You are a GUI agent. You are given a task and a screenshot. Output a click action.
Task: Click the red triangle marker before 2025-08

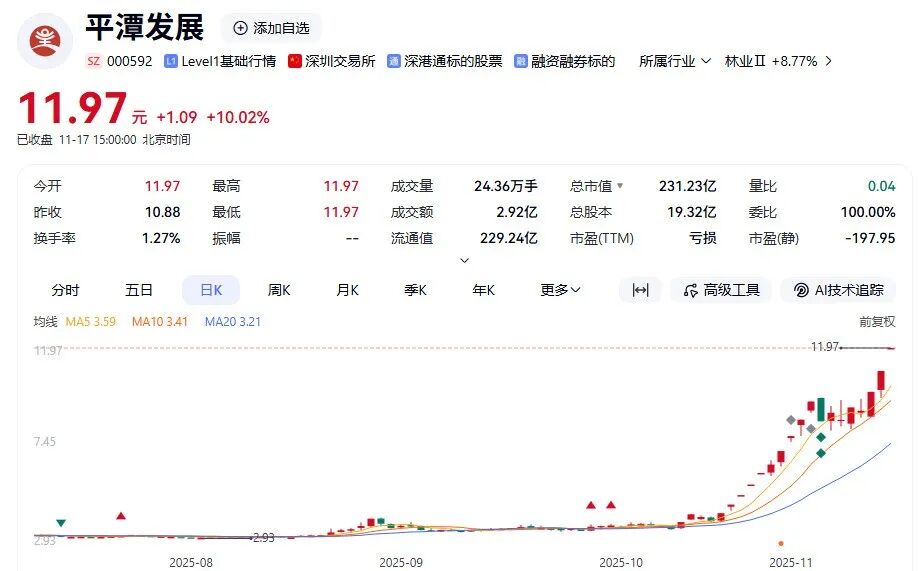(121, 515)
